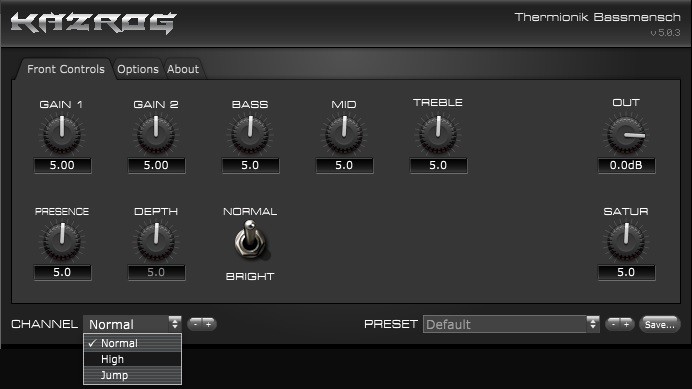Click the GAIN 2 value field
692x389 pixels.
[156, 166]
